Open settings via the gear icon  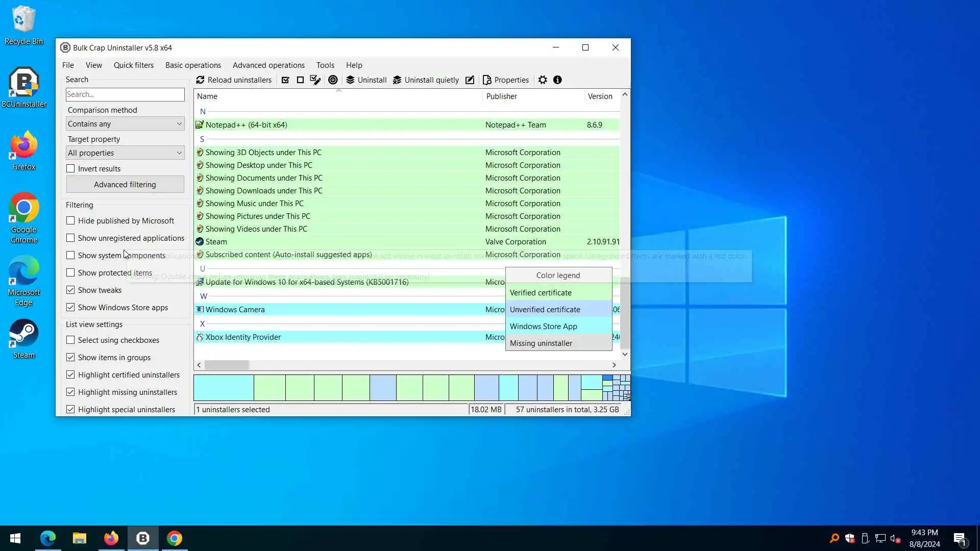[543, 80]
